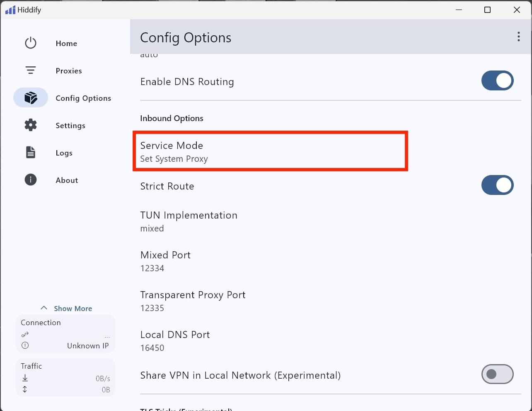Open the three-dot overflow menu
The image size is (532, 411).
pos(518,37)
